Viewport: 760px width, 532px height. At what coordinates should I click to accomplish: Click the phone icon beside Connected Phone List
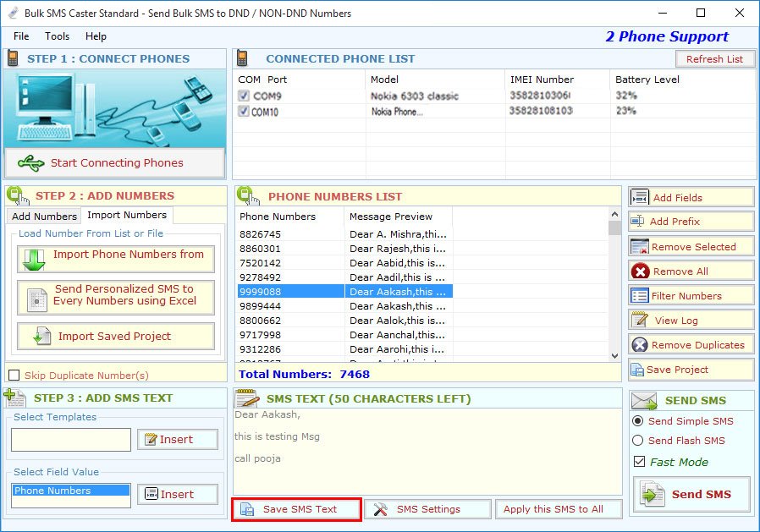[x=242, y=58]
